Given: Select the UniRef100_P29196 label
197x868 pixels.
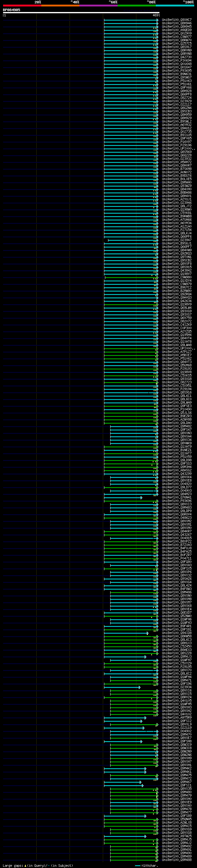Looking at the screenshot, I should pos(177,145).
